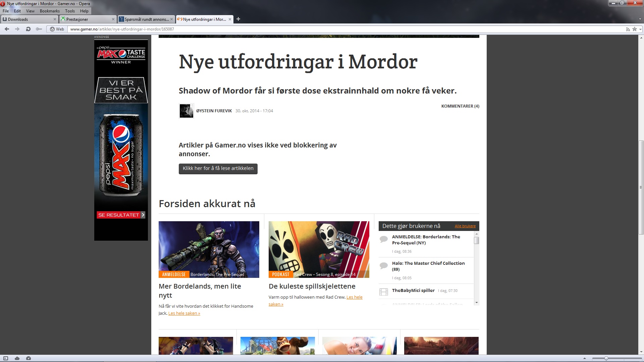Click comment bubble icon beside Halo activity

click(384, 266)
